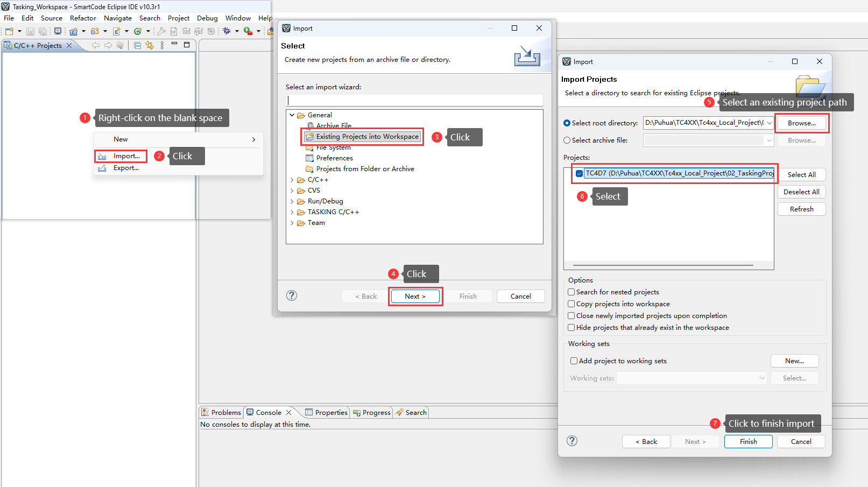Click the Debug bug icon in toolbar

coord(227,31)
